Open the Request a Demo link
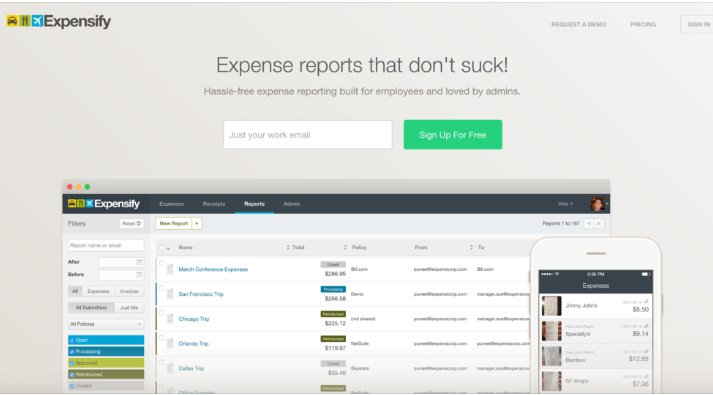Viewport: 713px width, 395px height. click(x=578, y=25)
